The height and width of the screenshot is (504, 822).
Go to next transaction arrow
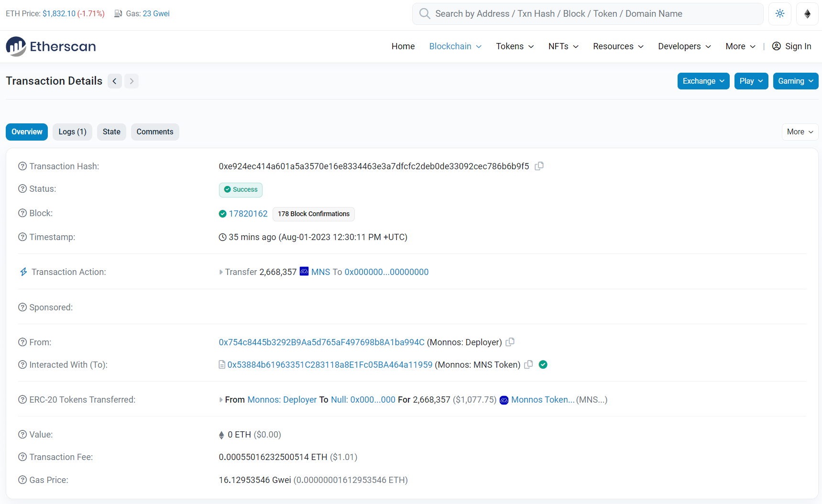pos(132,81)
